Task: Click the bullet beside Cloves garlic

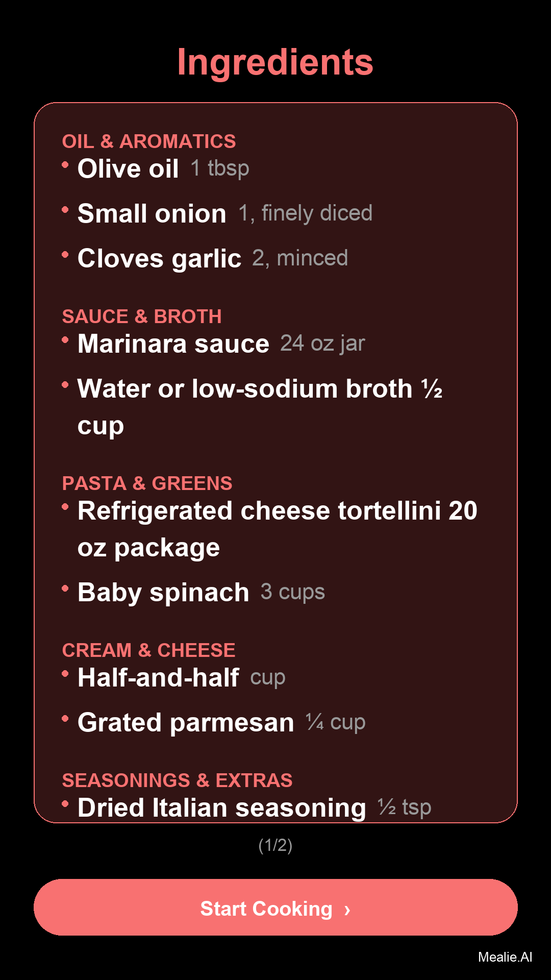Action: pos(65,255)
